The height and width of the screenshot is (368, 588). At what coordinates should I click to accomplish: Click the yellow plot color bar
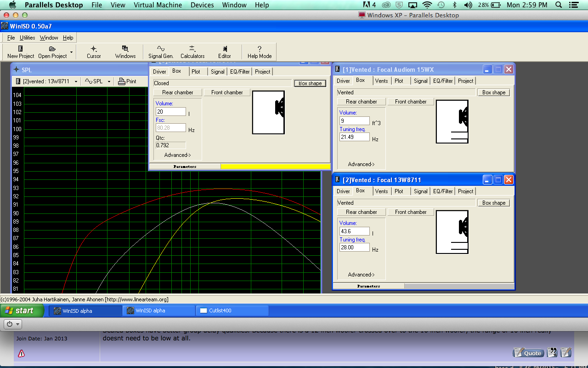point(275,167)
